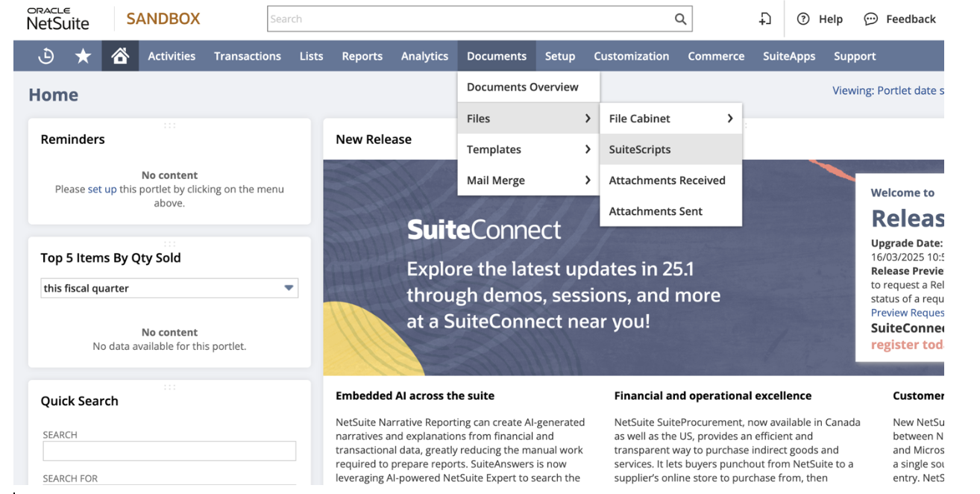Open the Setup menu

560,56
